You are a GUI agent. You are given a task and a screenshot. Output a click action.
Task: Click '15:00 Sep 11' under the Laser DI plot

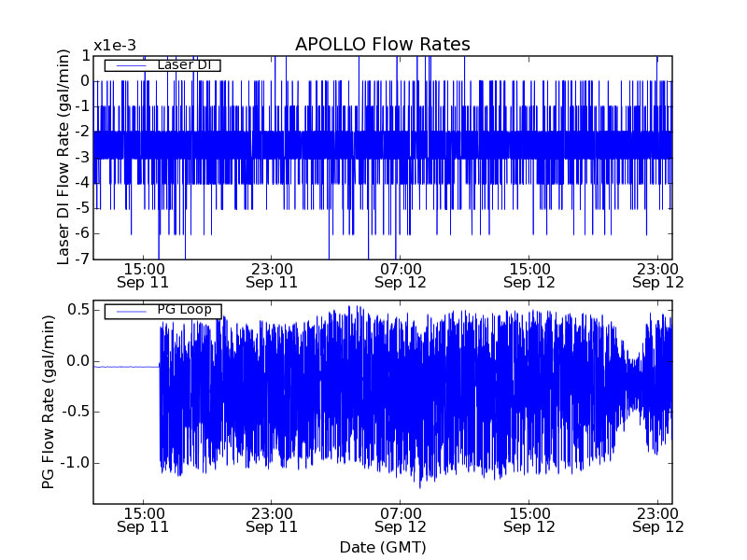tap(143, 275)
